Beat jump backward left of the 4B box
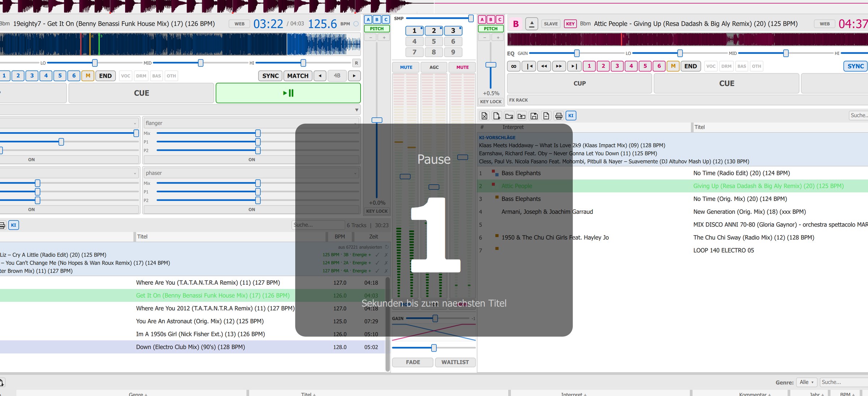 (320, 76)
